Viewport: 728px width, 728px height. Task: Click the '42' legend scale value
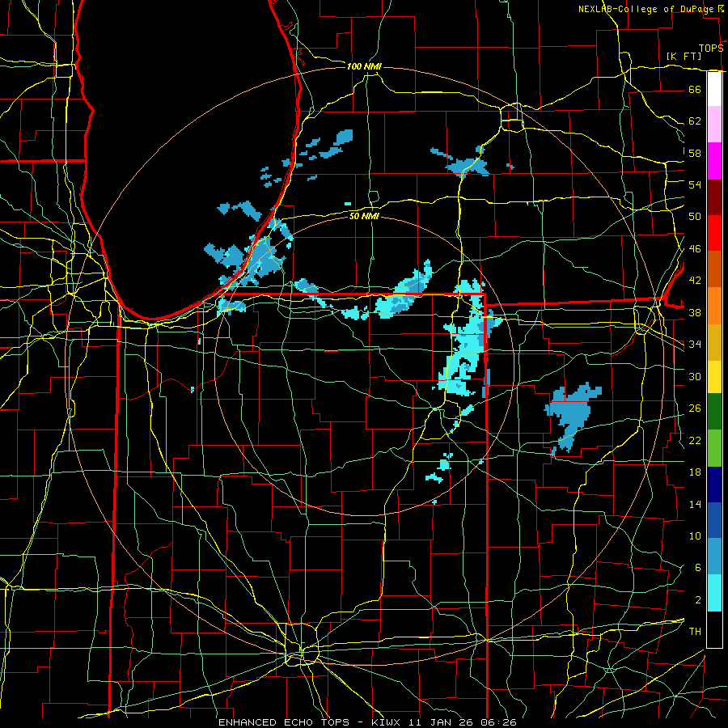coord(695,281)
